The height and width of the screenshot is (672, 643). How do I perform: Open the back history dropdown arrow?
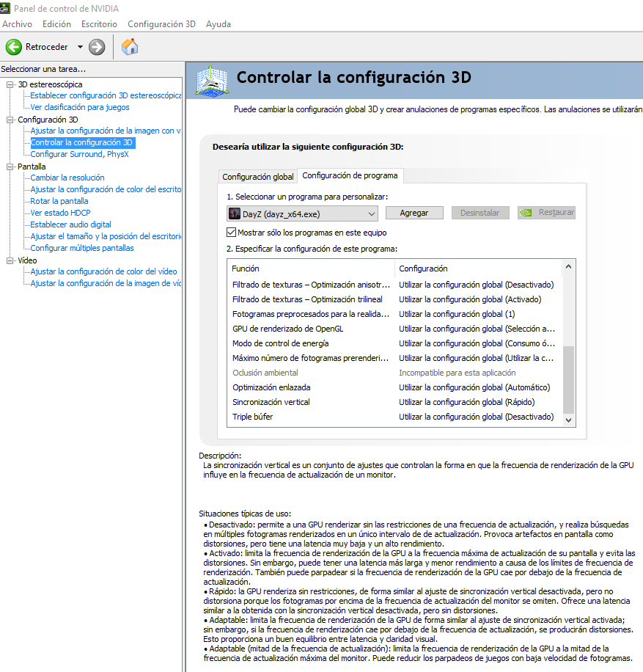[x=80, y=47]
